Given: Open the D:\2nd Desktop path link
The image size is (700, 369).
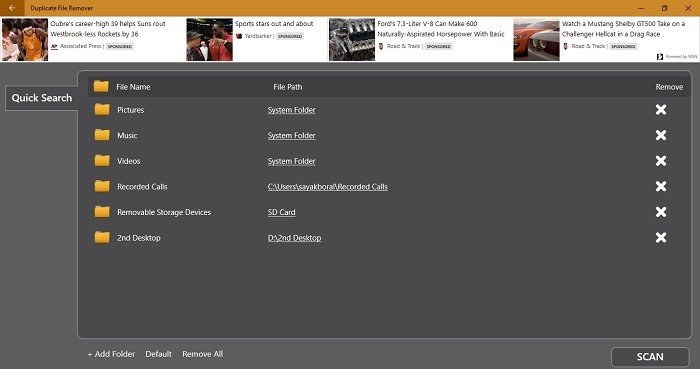Looking at the screenshot, I should click(294, 238).
